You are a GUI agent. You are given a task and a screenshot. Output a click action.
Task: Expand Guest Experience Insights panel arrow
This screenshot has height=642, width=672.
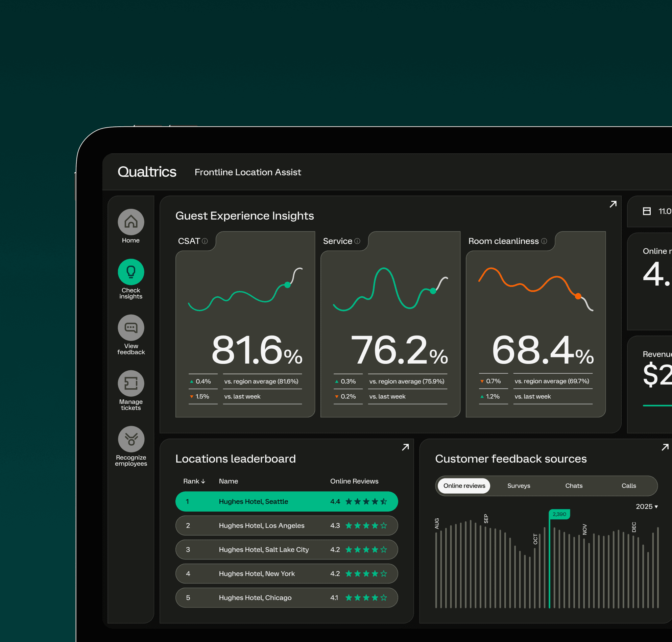tap(613, 204)
